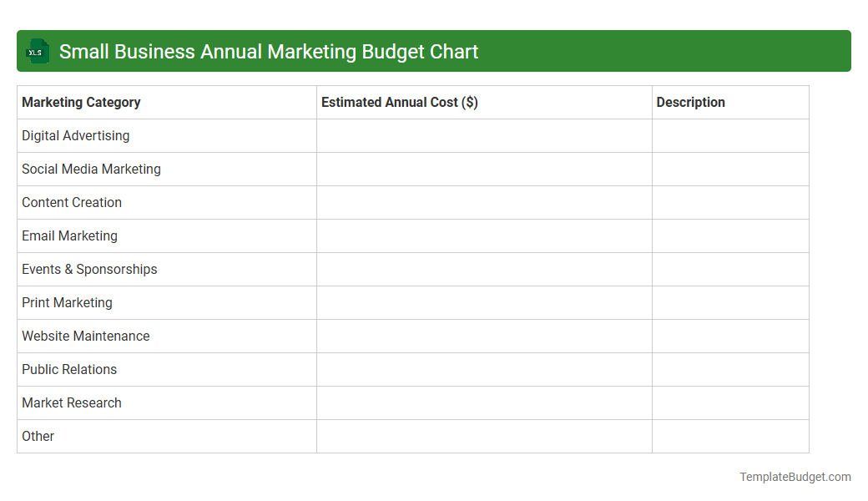This screenshot has height=501, width=868.
Task: Click the description cell for Email Marketing
Action: pyautogui.click(x=730, y=235)
